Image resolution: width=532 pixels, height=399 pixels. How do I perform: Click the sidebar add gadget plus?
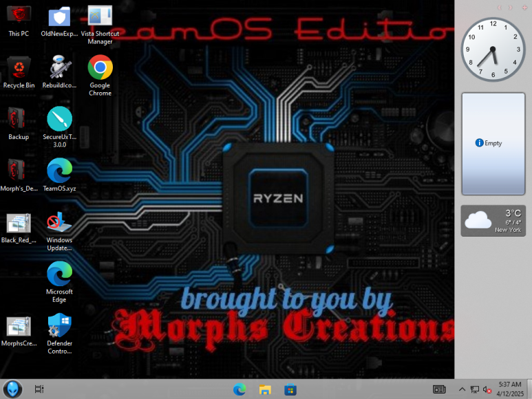(x=524, y=8)
